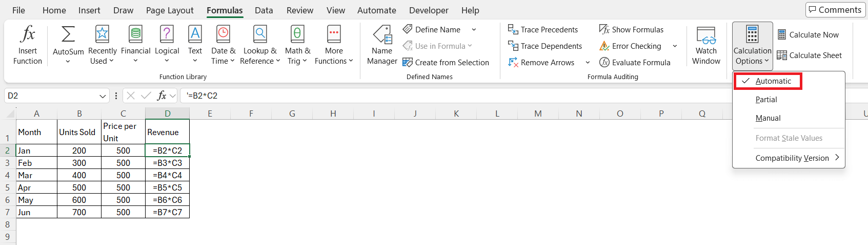868x245 pixels.
Task: Click Create from Selection
Action: pos(446,63)
